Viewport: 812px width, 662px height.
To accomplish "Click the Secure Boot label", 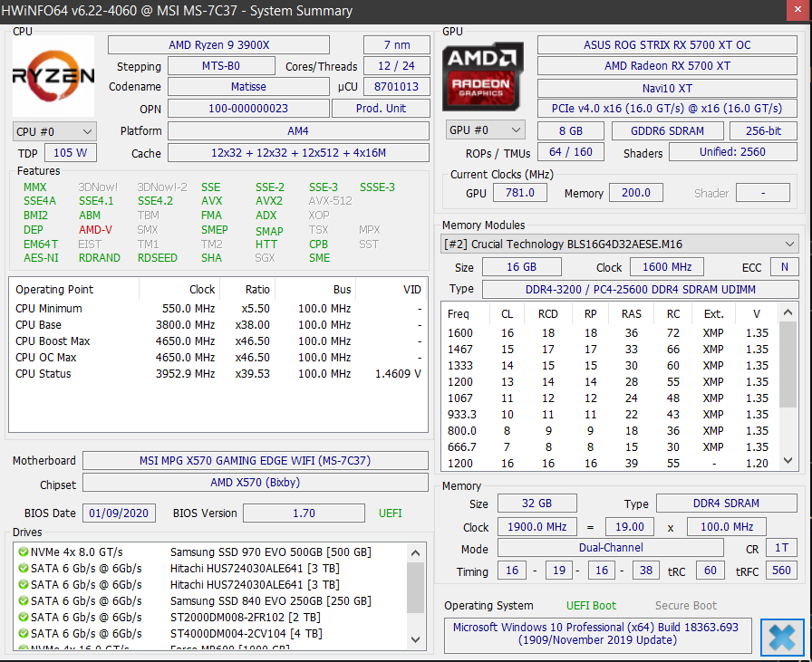I will (x=686, y=606).
